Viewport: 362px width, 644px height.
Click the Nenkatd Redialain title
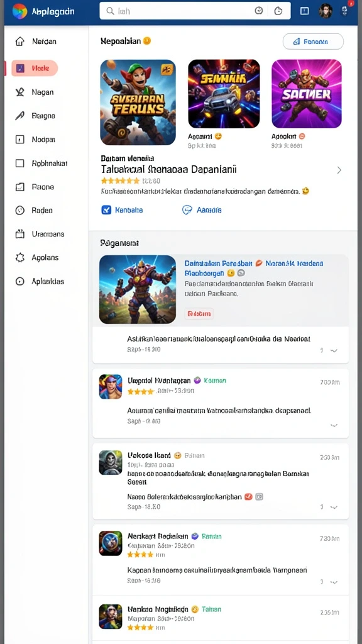[158, 536]
